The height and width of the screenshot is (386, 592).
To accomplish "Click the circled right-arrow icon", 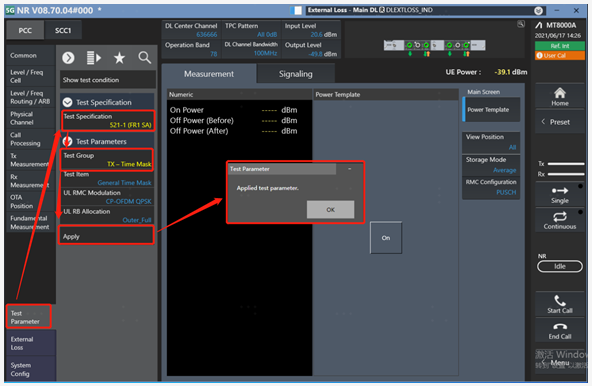I will click(x=68, y=58).
